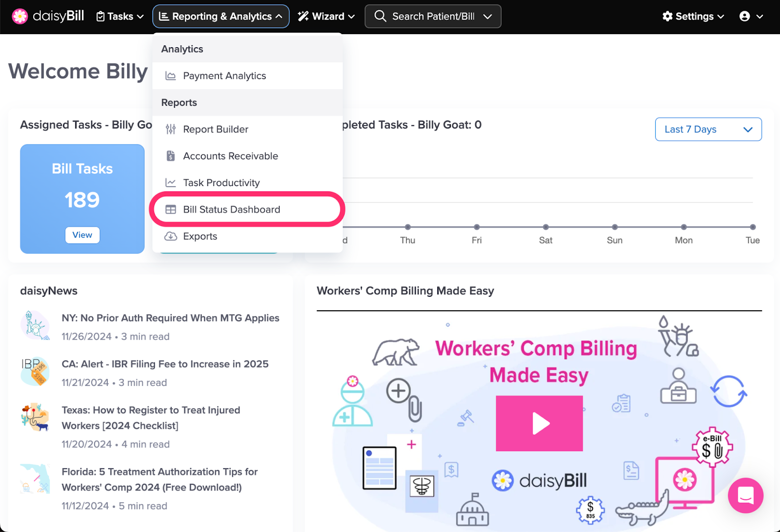This screenshot has width=780, height=532.
Task: Click View button on Bill Tasks card
Action: point(82,235)
